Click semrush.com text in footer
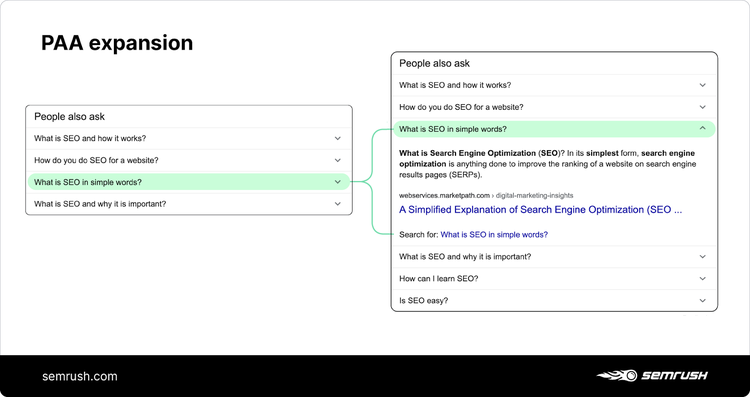Viewport: 750px width, 397px height. click(x=80, y=376)
